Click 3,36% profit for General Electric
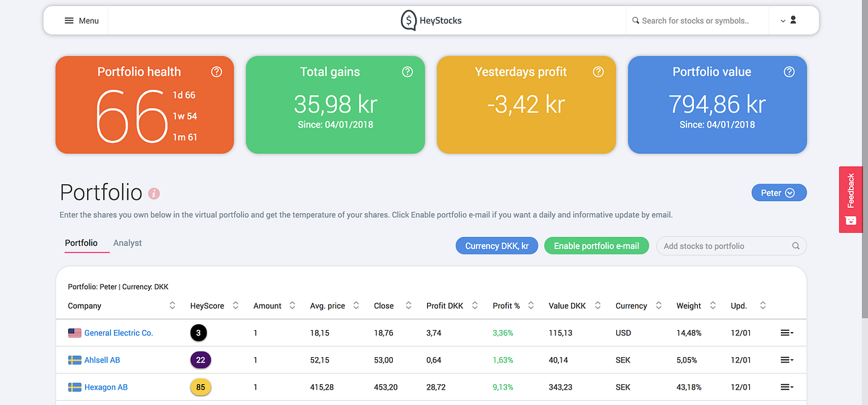The width and height of the screenshot is (868, 405). tap(504, 333)
